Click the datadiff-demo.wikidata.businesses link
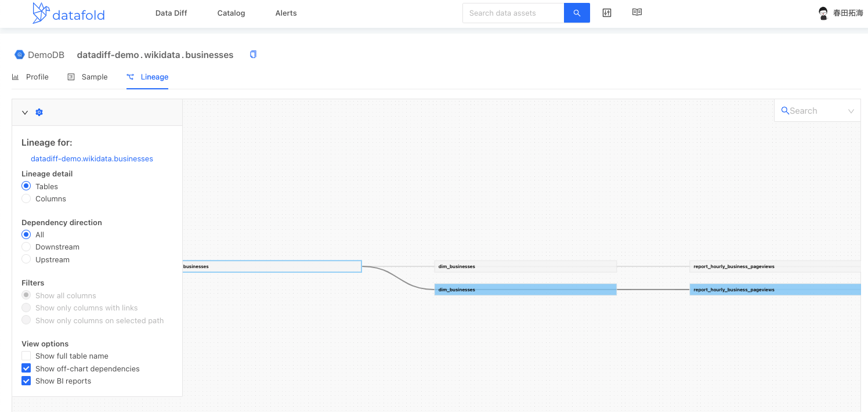868x412 pixels. [x=92, y=158]
